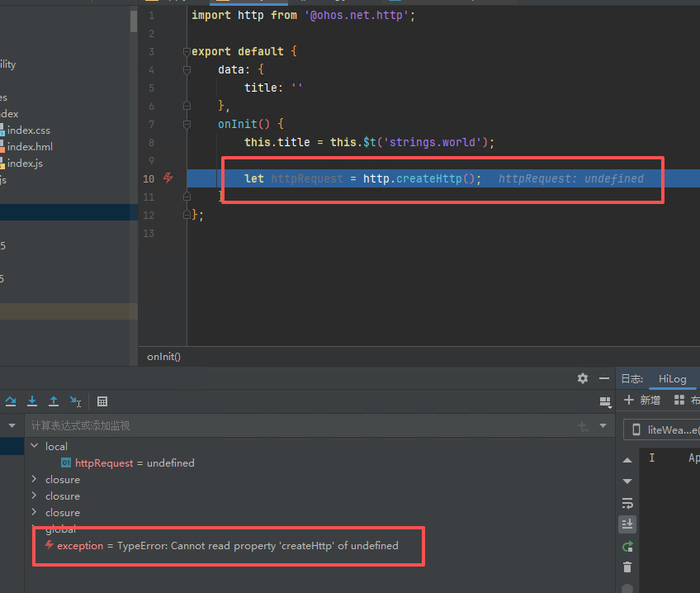
Task: Toggle the exception breakpoint on line 10
Action: [x=168, y=178]
